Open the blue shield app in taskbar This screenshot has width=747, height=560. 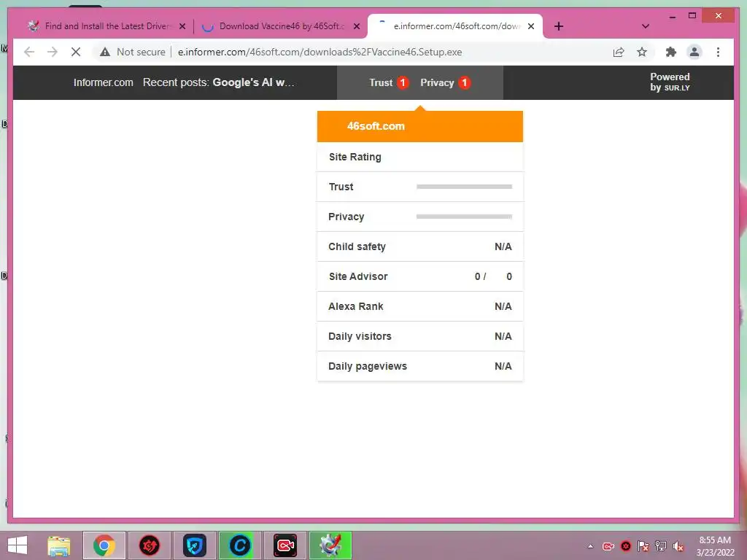[194, 545]
